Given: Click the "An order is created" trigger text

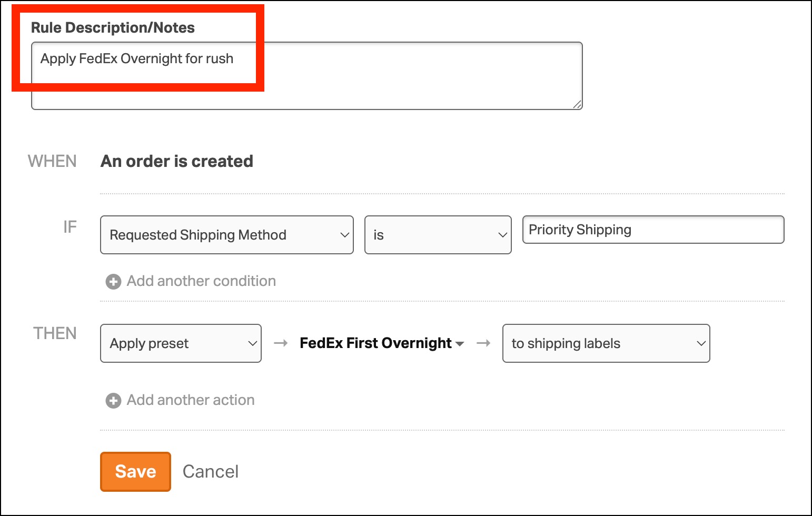Looking at the screenshot, I should point(177,161).
